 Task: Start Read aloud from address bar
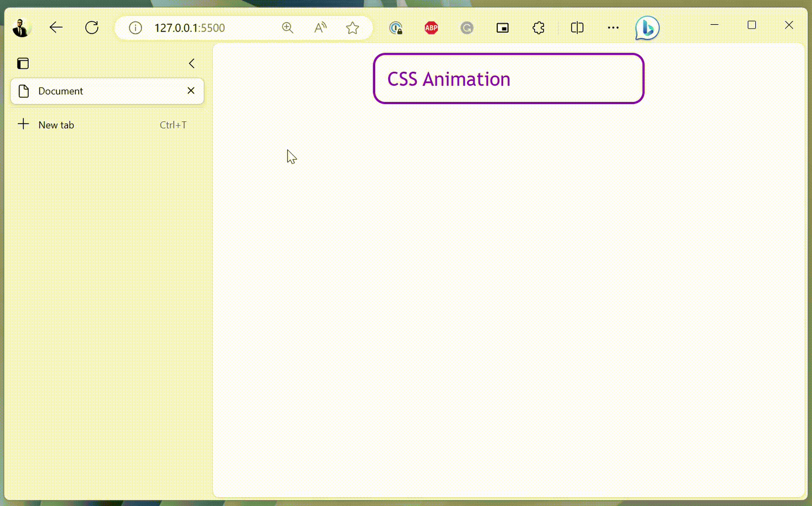coord(320,28)
